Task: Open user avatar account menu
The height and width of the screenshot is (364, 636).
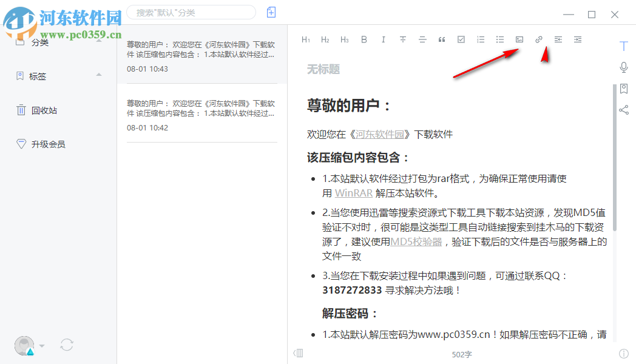Action: [x=24, y=345]
